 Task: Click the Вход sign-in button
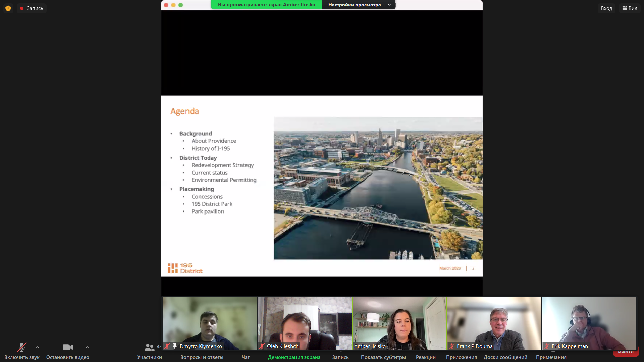tap(606, 8)
